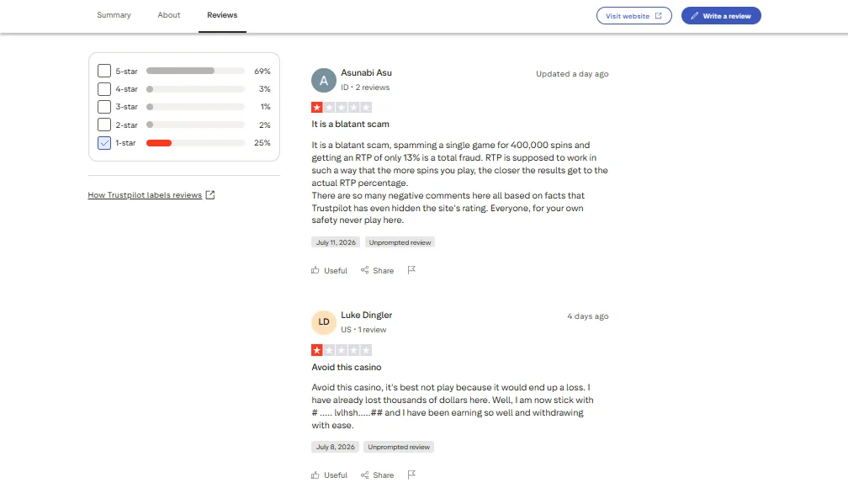848x504 pixels.
Task: Click star rating on Asunabi Asu's review
Action: pos(342,107)
